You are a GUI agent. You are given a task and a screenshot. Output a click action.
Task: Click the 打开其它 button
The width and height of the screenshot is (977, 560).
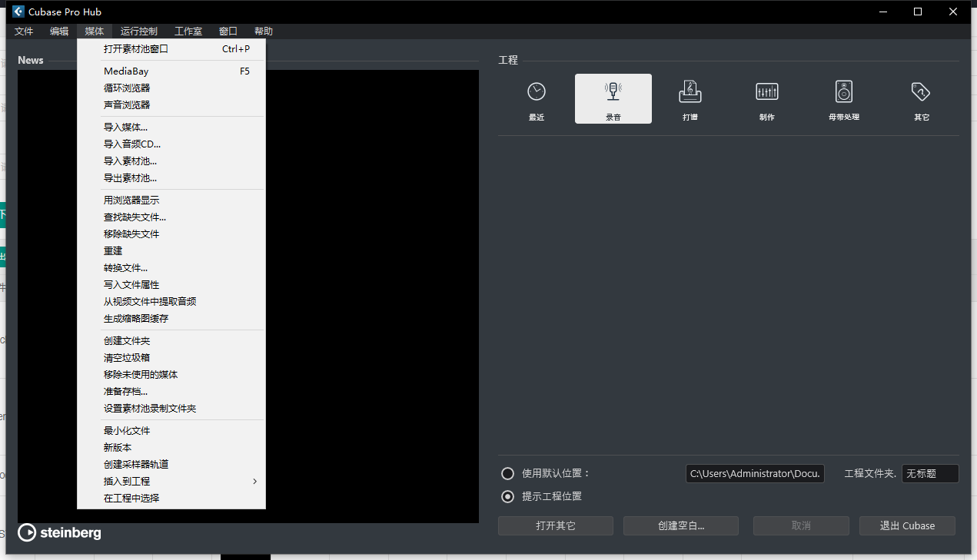pos(556,526)
